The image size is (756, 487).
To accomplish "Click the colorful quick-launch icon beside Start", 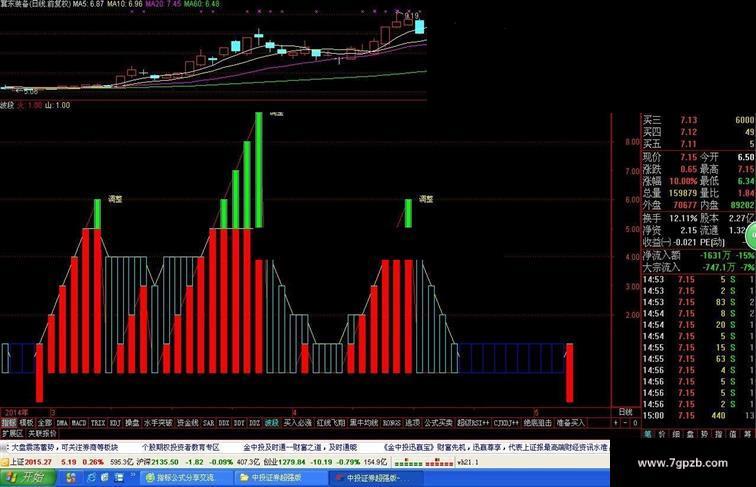I will [x=71, y=478].
